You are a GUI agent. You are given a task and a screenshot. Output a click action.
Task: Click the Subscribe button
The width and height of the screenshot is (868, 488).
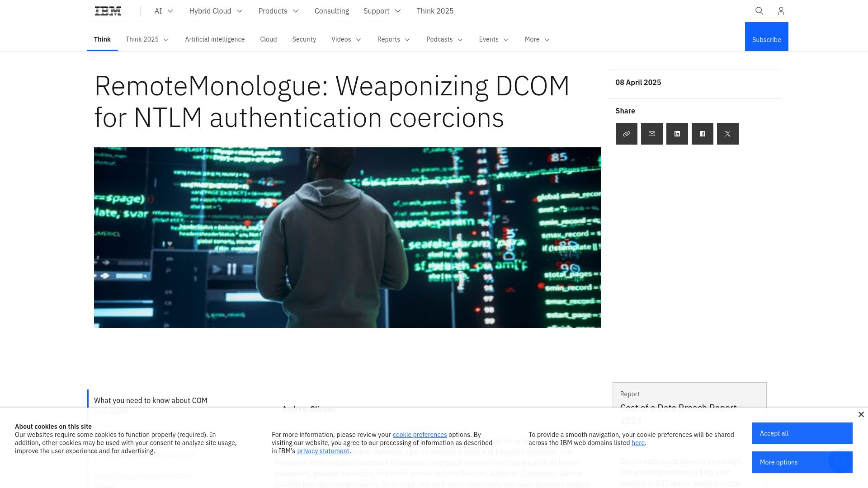click(x=767, y=37)
